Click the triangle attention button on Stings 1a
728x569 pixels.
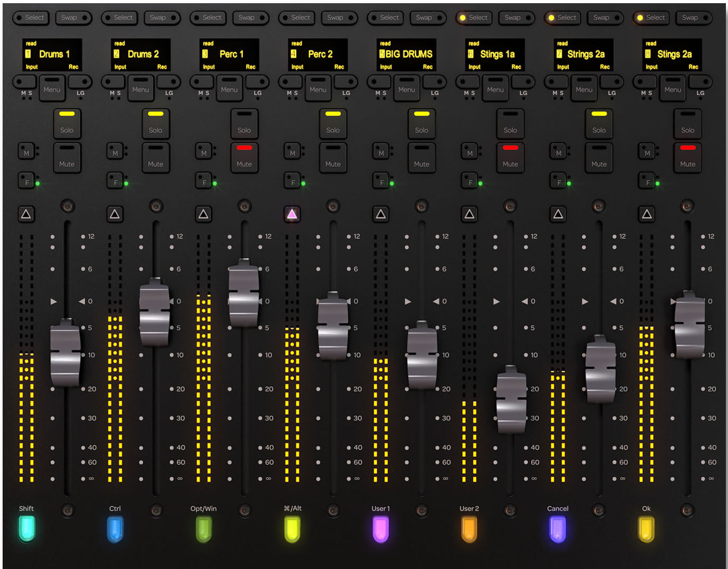[470, 214]
